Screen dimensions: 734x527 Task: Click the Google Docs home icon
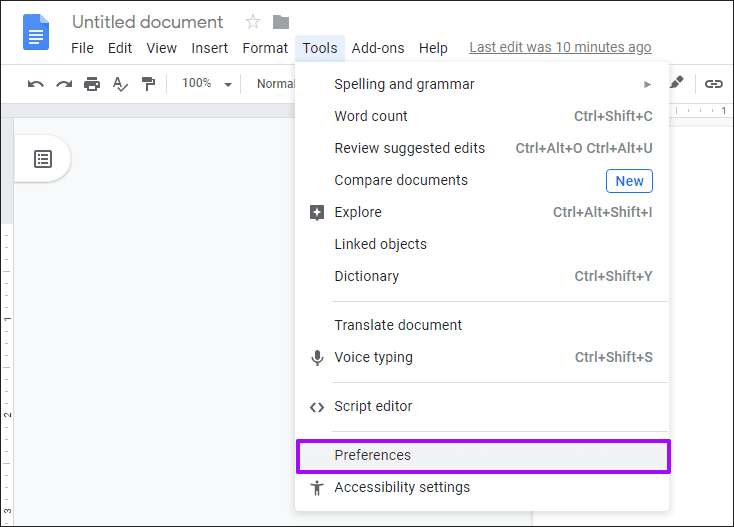tap(36, 32)
